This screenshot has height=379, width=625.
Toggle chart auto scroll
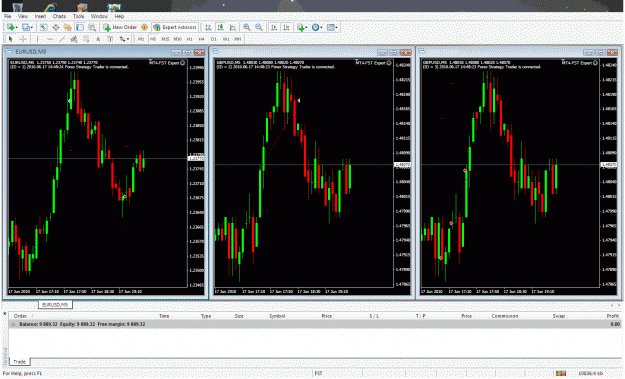[x=273, y=27]
